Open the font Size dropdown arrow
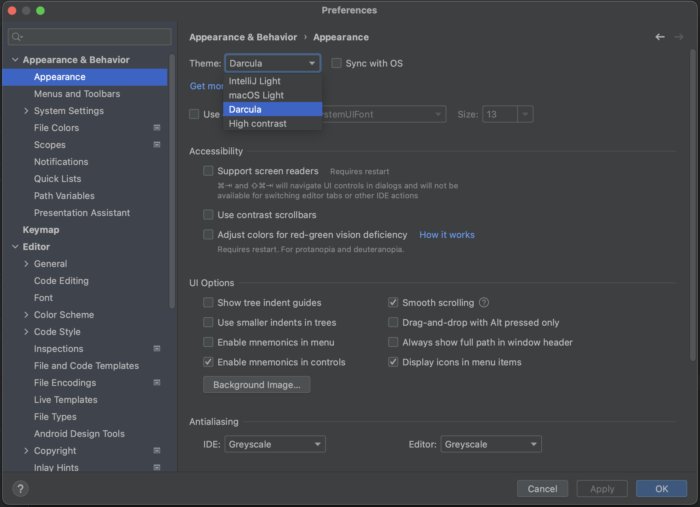Viewport: 700px width, 507px height. (x=525, y=114)
